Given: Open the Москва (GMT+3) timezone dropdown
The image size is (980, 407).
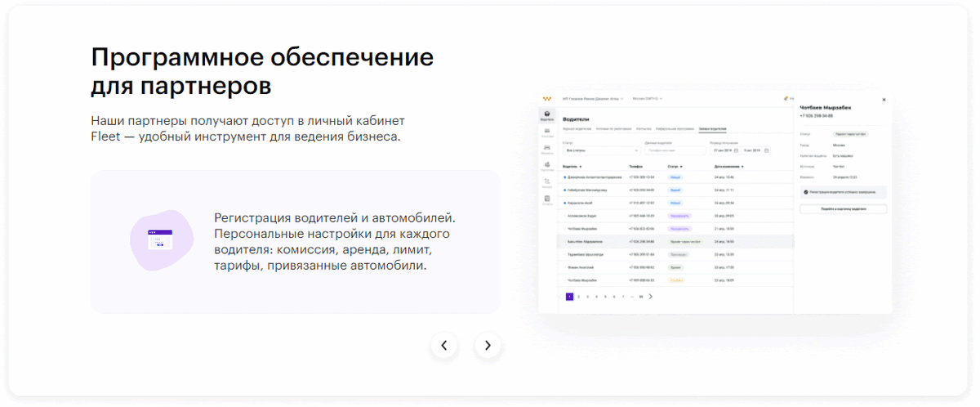Looking at the screenshot, I should (x=648, y=99).
